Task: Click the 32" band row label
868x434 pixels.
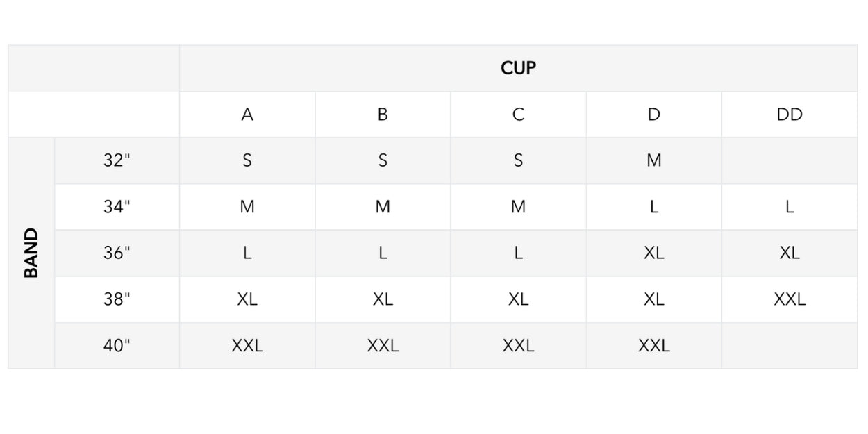Action: (117, 160)
